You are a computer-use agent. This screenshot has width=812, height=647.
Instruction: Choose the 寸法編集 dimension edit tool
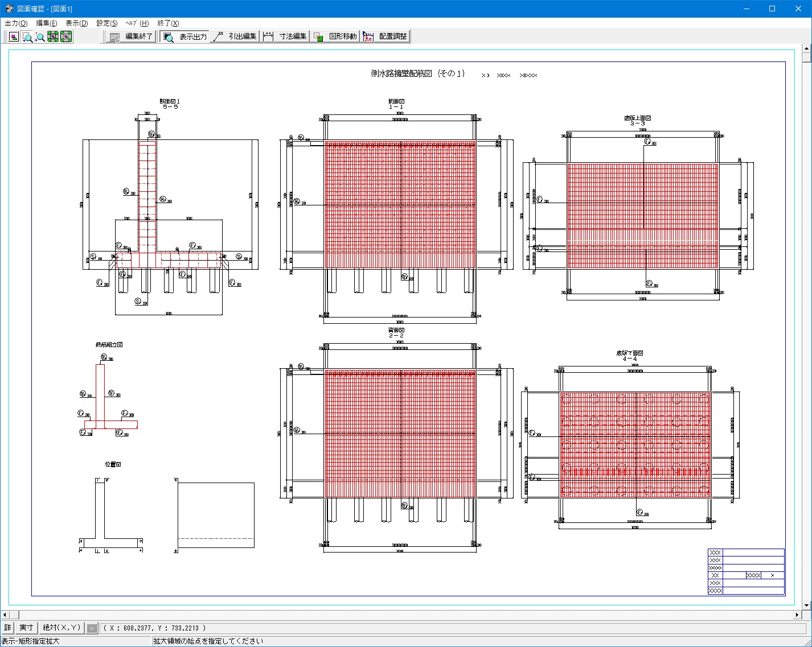click(x=285, y=37)
